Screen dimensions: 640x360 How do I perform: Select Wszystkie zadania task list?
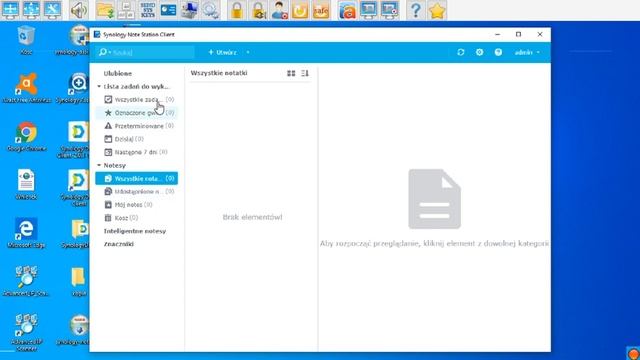point(137,100)
